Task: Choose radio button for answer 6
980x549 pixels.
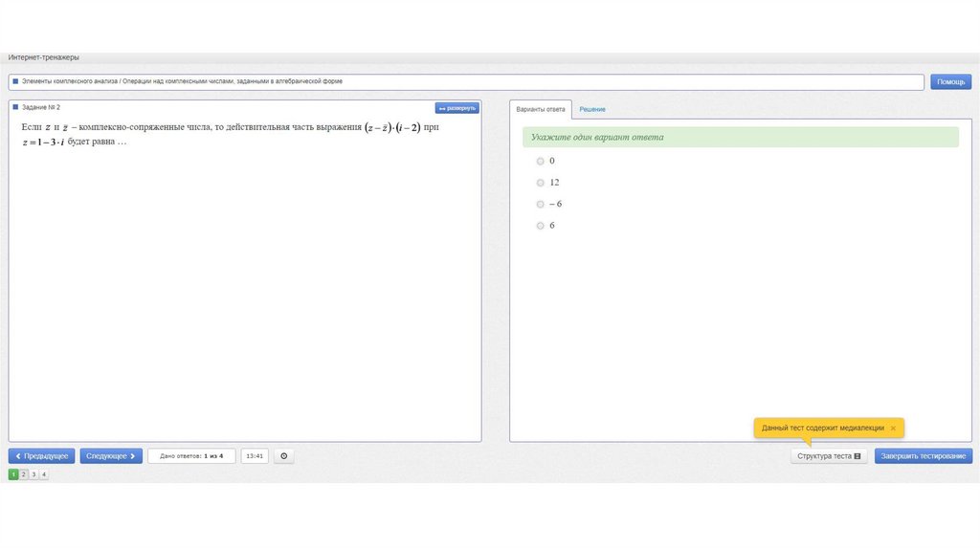Action: pos(540,226)
